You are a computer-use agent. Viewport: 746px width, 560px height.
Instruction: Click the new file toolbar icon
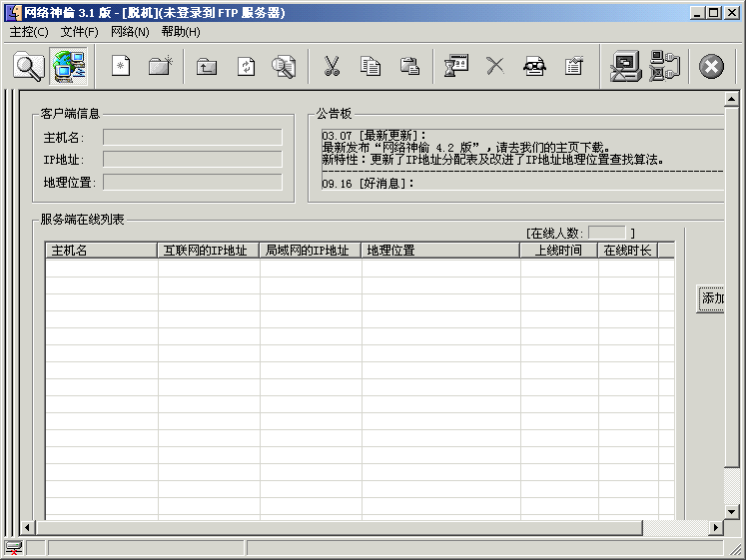pos(121,67)
